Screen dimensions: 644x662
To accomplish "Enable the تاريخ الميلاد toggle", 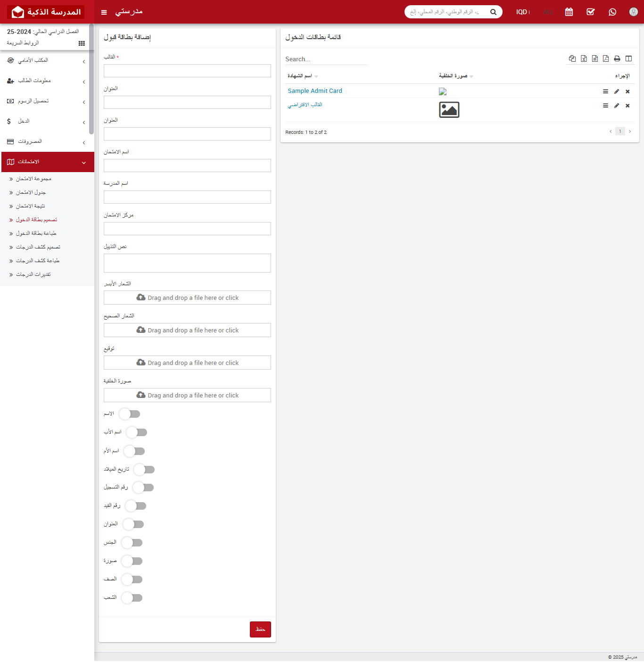I will 144,470.
